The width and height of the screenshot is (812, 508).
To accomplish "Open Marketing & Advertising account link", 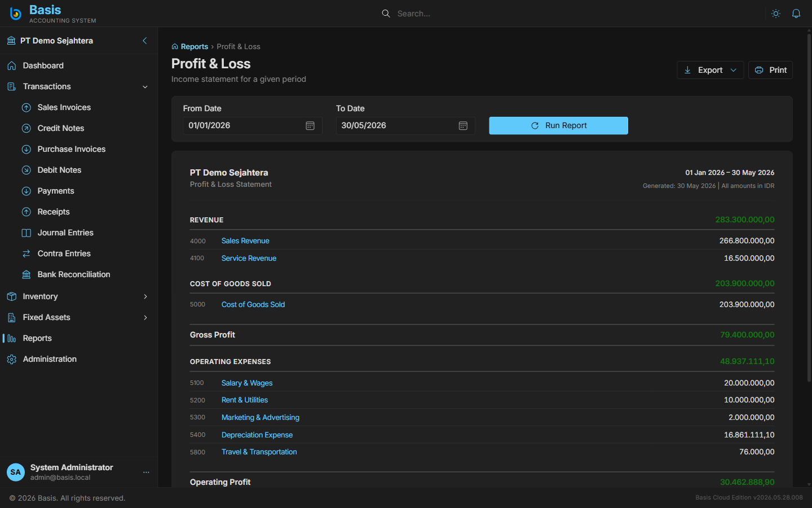I will click(x=261, y=418).
